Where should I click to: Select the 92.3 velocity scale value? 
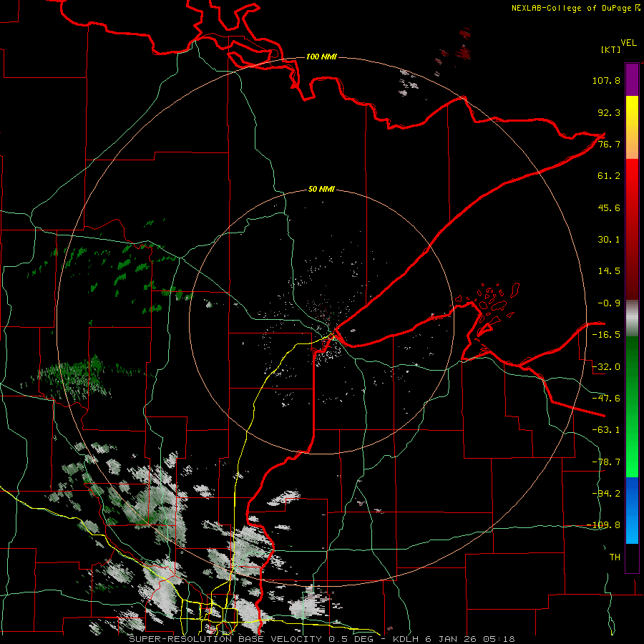pyautogui.click(x=609, y=112)
